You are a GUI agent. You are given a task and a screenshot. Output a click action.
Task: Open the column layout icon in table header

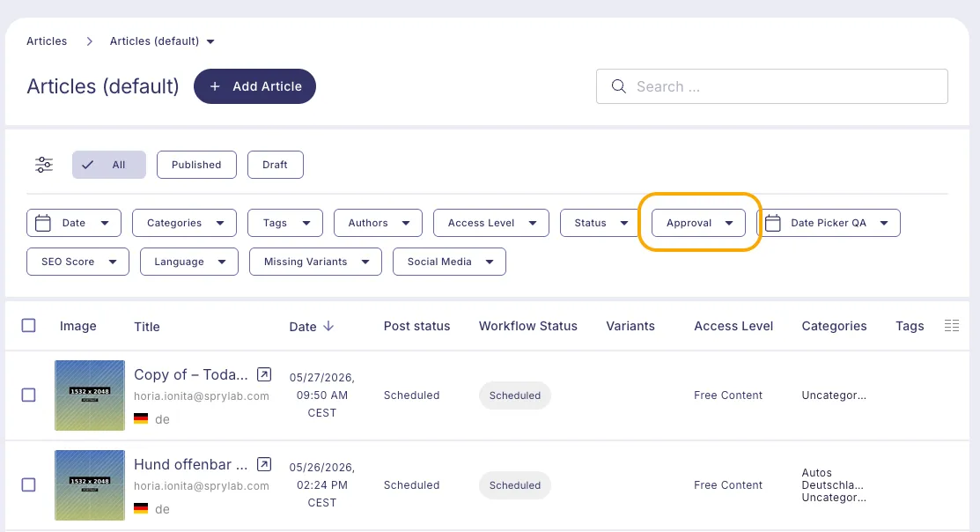(951, 326)
